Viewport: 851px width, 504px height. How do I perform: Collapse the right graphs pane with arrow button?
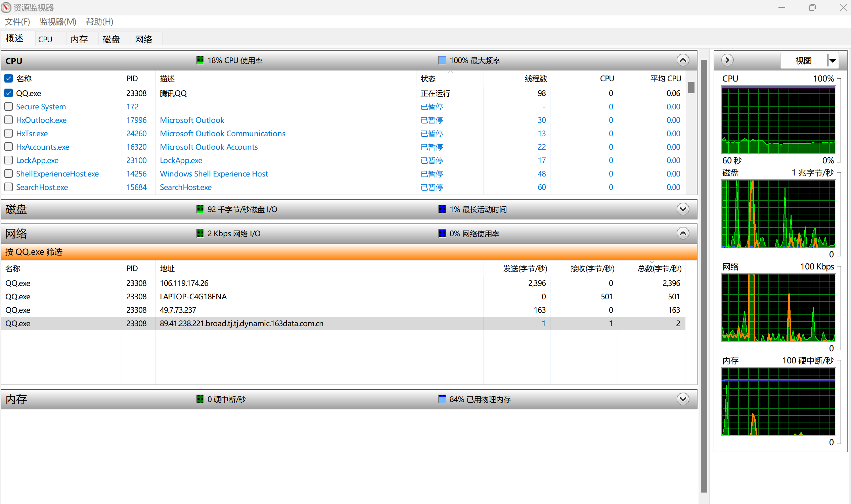coord(727,60)
